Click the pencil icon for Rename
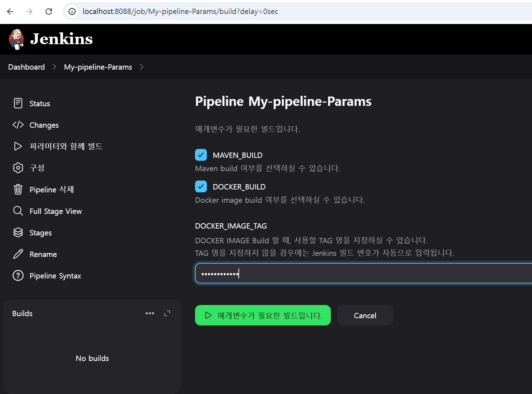The width and height of the screenshot is (532, 394). click(x=18, y=254)
